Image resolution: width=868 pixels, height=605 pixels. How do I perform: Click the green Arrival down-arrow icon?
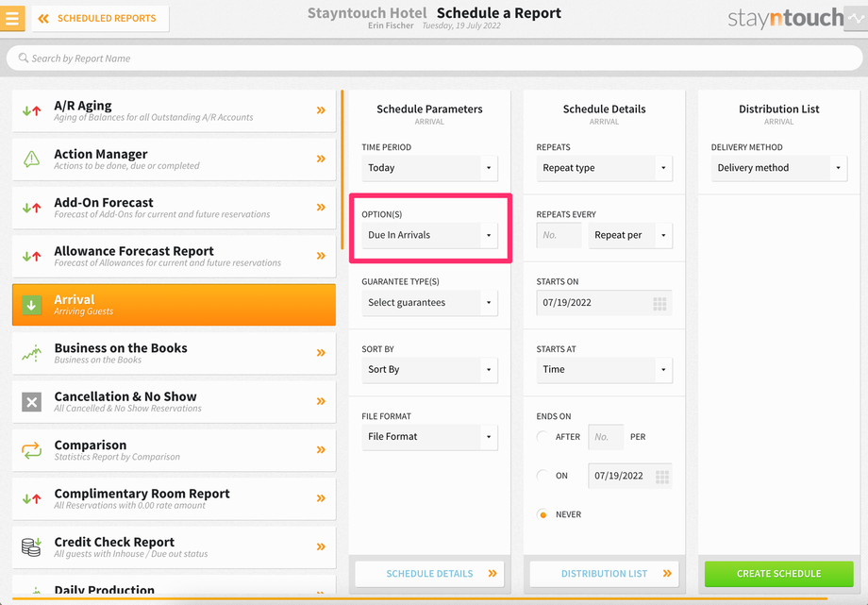(x=31, y=305)
